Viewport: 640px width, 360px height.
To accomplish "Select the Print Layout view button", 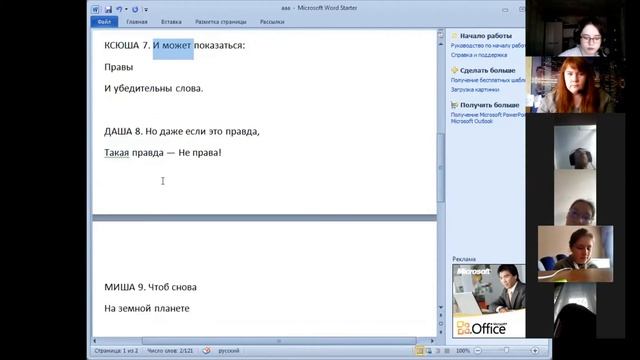I will tap(420, 351).
